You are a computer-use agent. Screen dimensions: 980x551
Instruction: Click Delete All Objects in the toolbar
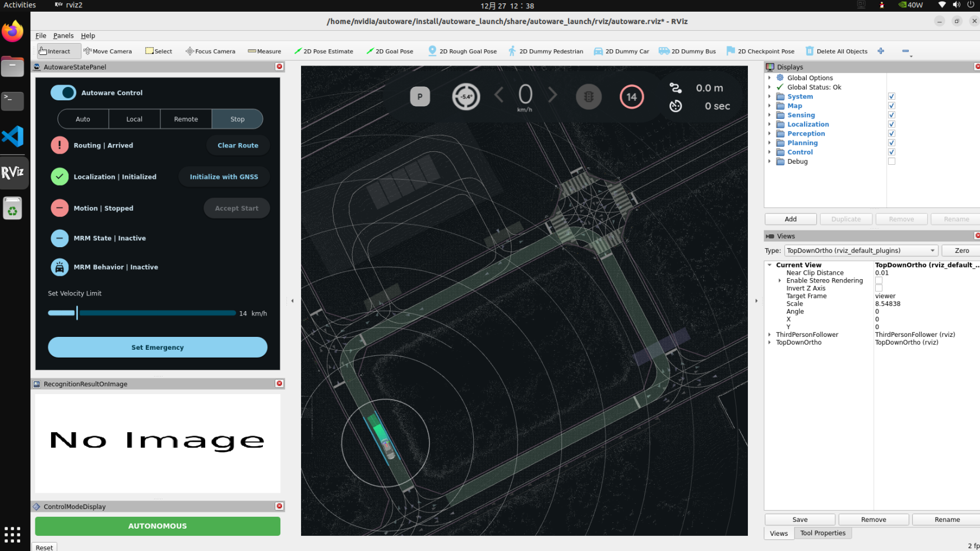(836, 50)
